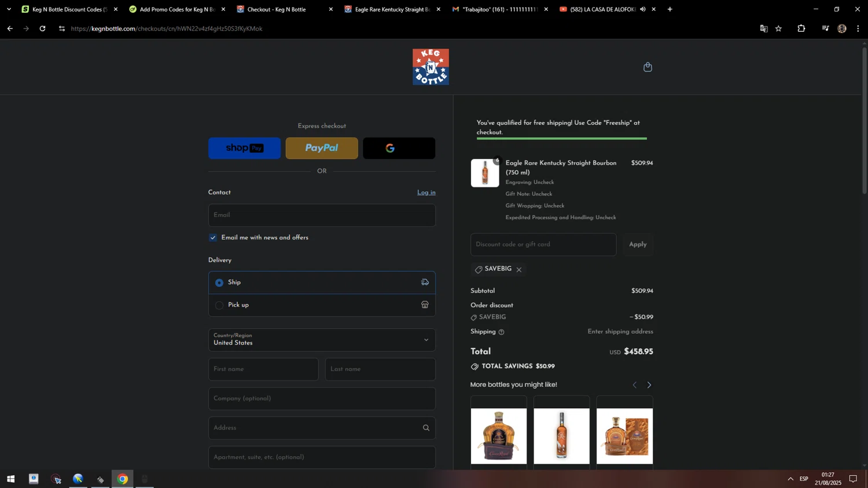This screenshot has height=488, width=868.
Task: View site information icon in address bar
Action: 62,28
